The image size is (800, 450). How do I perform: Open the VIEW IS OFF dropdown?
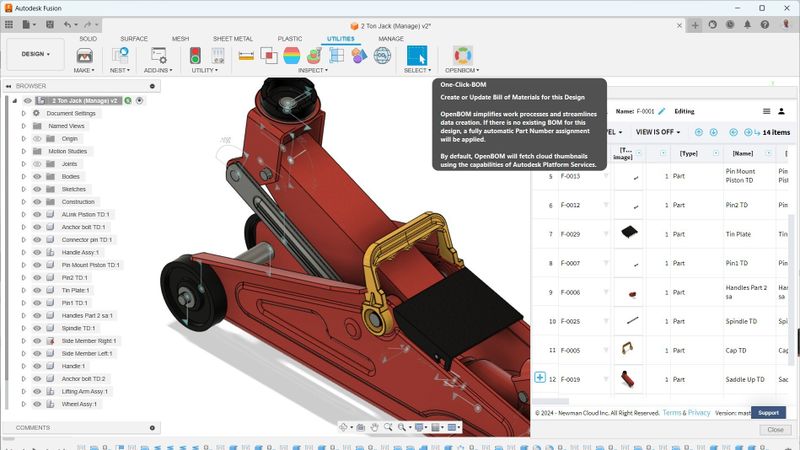tap(658, 132)
